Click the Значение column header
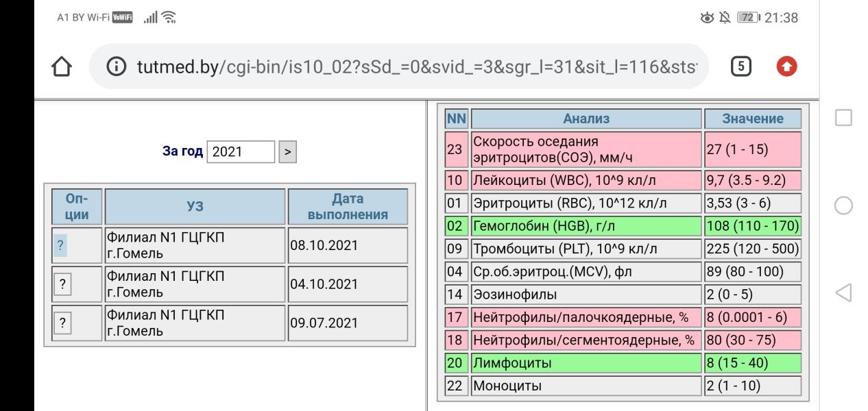Image resolution: width=868 pixels, height=411 pixels. click(x=753, y=119)
